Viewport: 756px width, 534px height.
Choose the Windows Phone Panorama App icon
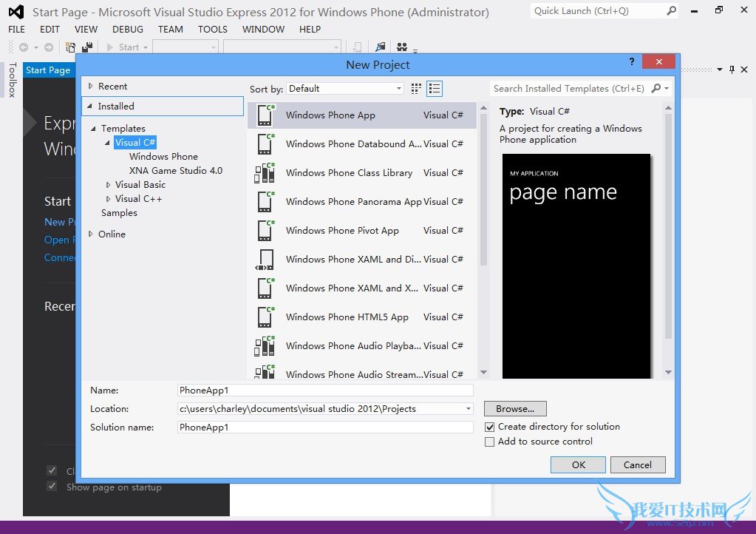(265, 202)
